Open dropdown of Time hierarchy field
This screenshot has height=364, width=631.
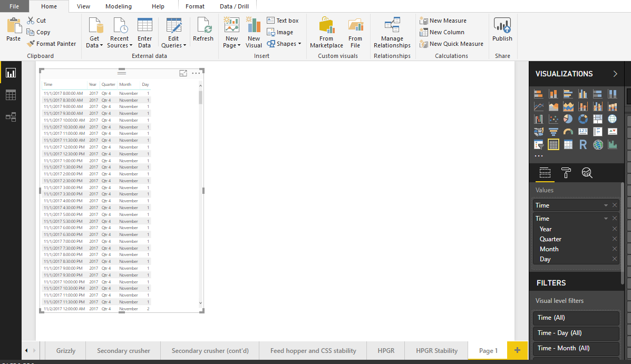click(606, 219)
